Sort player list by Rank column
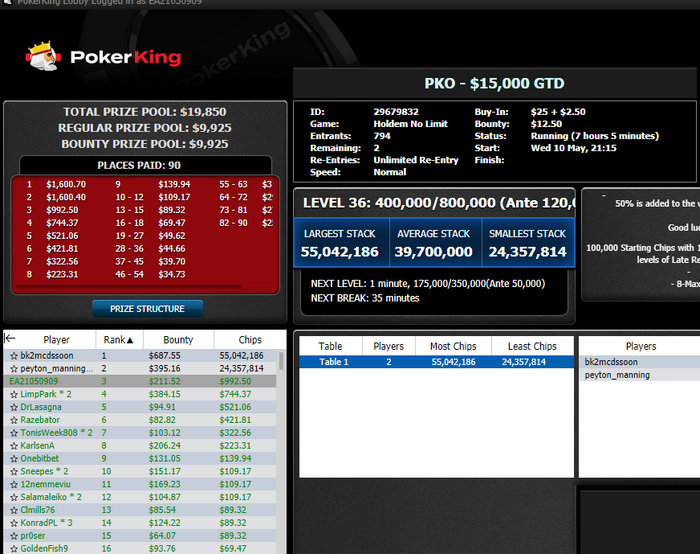700x554 pixels. pos(119,340)
